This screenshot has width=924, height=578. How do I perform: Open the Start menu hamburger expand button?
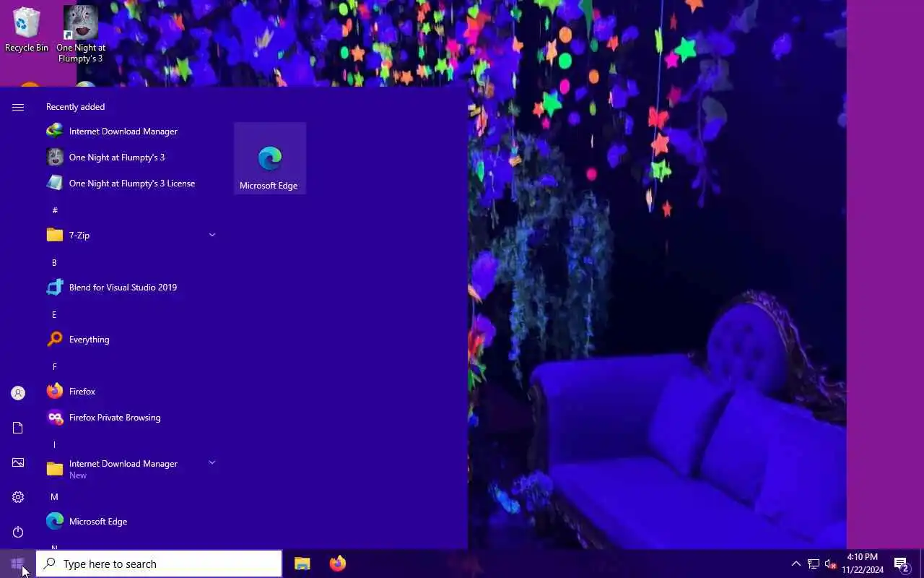point(18,107)
